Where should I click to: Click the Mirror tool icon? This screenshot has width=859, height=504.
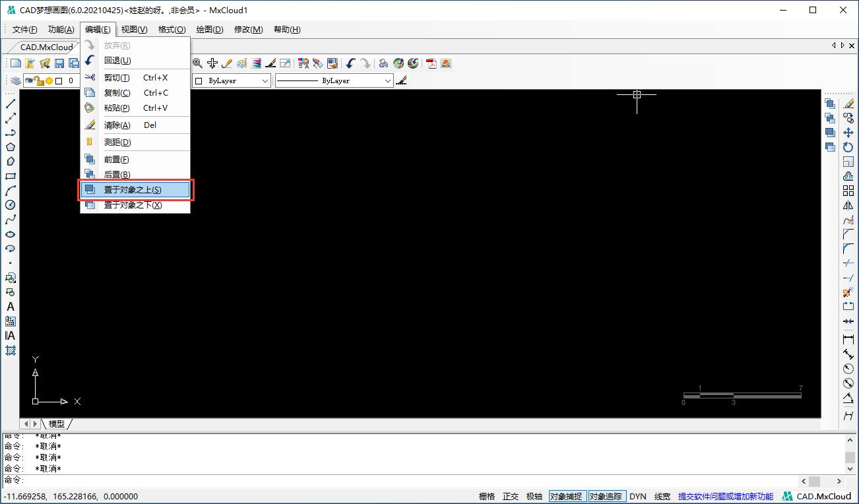point(848,205)
